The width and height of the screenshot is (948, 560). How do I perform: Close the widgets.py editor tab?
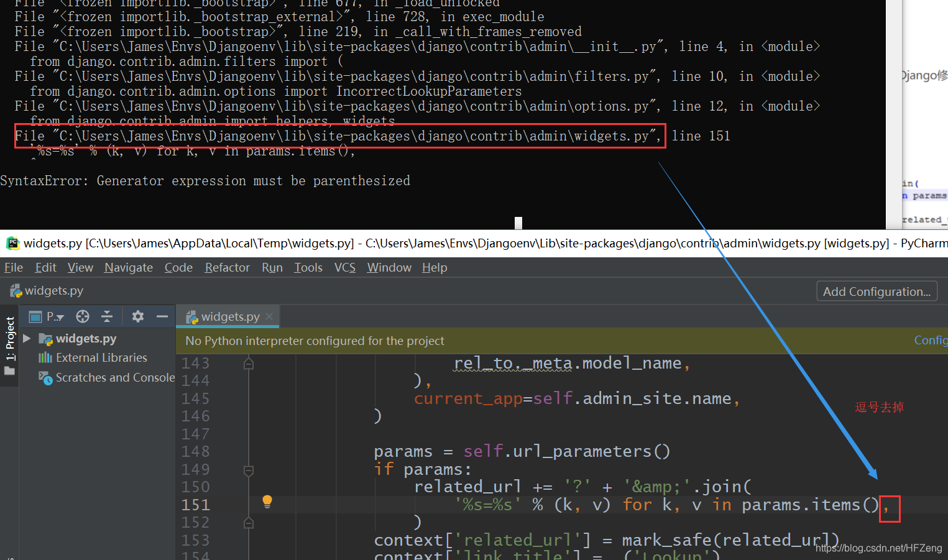coord(269,316)
